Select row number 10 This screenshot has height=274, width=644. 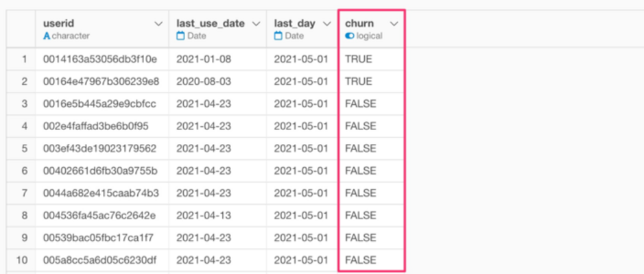point(24,260)
